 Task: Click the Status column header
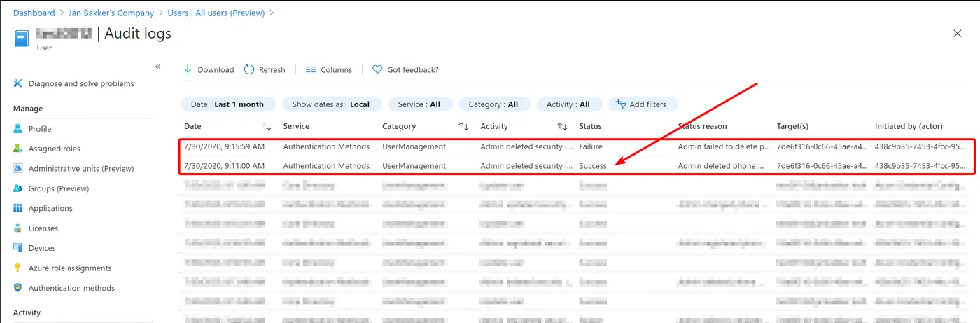pos(590,126)
